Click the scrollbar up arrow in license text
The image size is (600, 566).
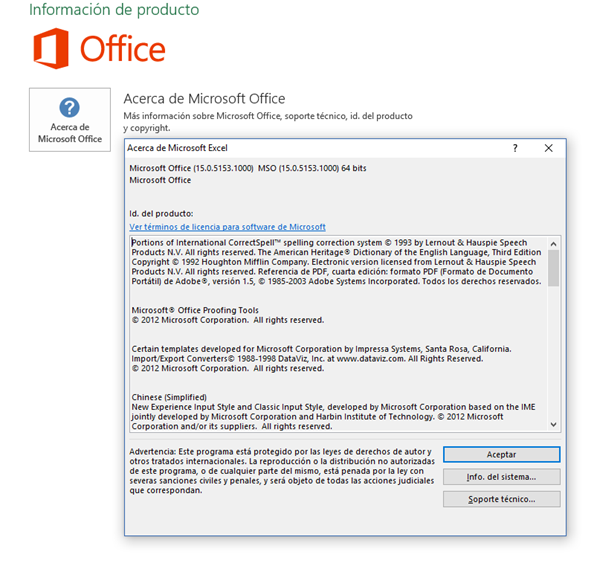point(554,242)
